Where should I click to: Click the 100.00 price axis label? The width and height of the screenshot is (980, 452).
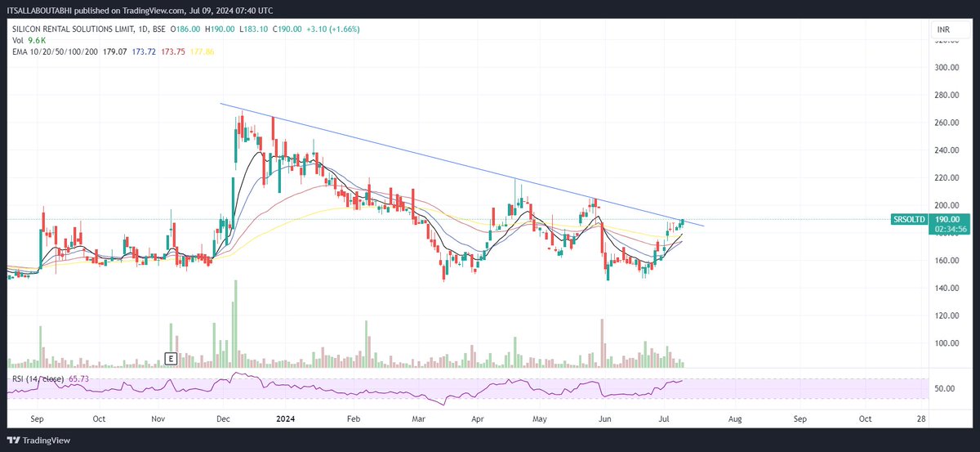947,343
